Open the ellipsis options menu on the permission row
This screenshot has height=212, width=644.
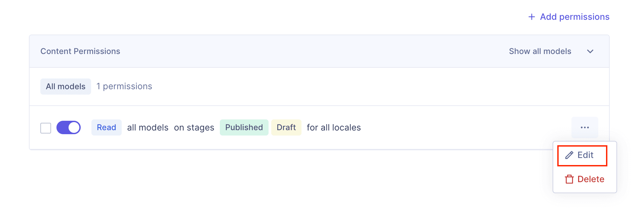pos(585,127)
